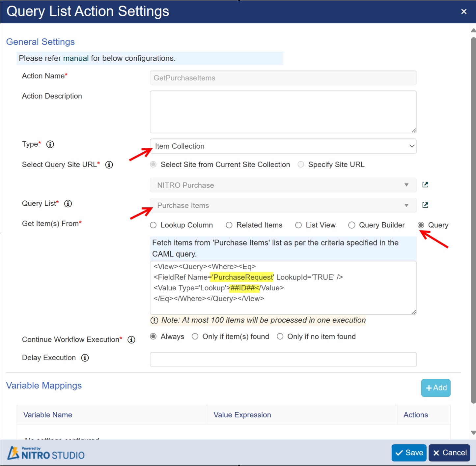
Task: Open info icon beside Delay Execution
Action: (x=85, y=358)
